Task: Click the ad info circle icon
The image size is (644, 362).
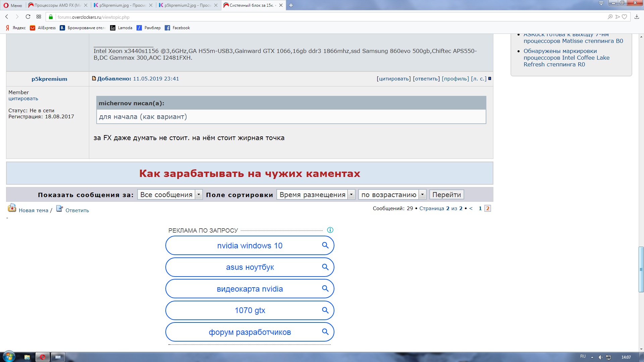Action: [x=330, y=230]
